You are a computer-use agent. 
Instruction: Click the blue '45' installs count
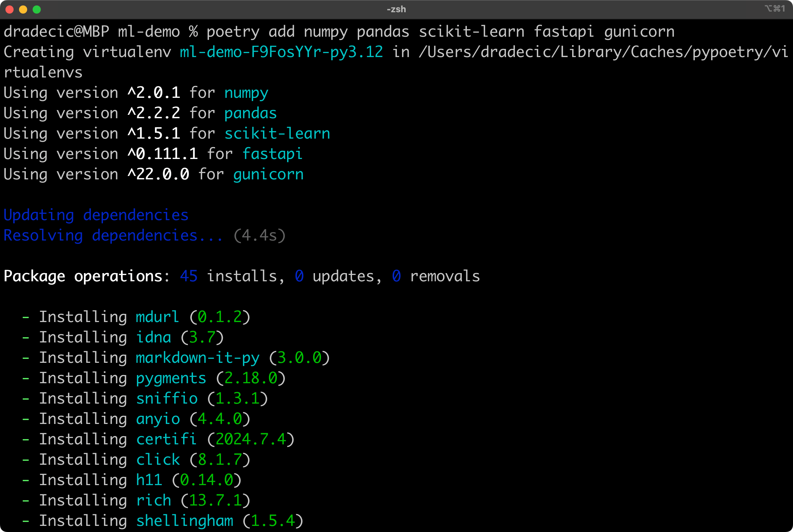pyautogui.click(x=189, y=276)
